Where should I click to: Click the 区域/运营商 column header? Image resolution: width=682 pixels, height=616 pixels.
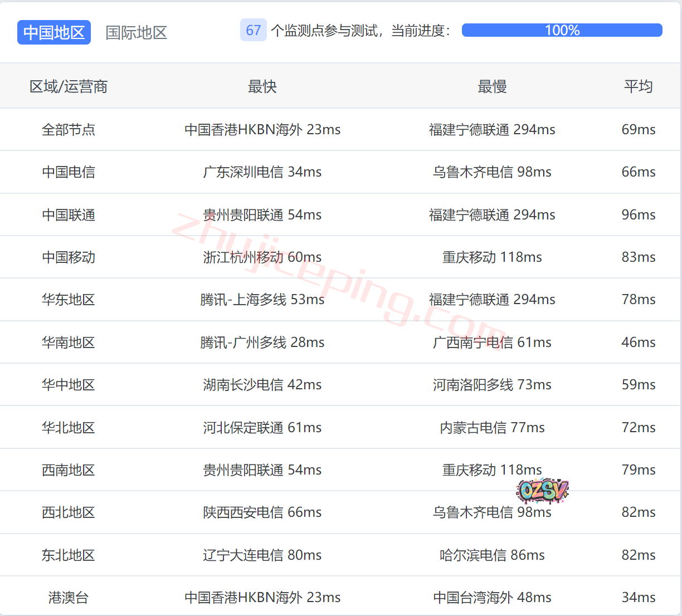pyautogui.click(x=69, y=86)
